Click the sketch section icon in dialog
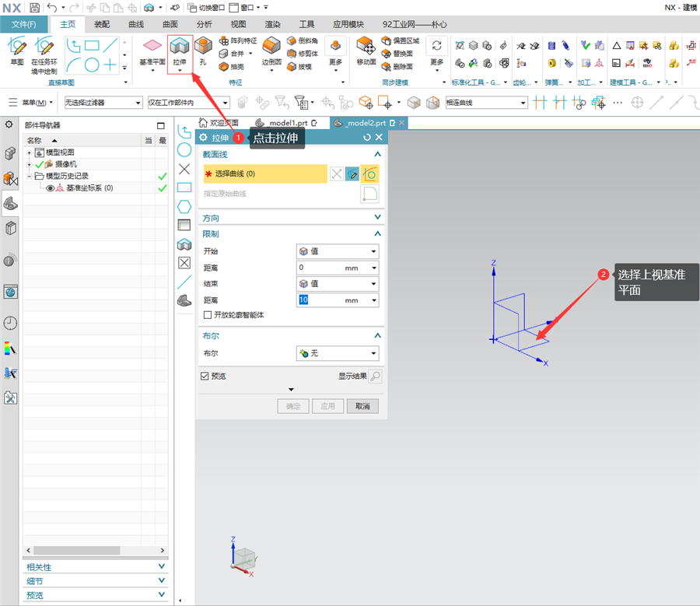Image resolution: width=700 pixels, height=606 pixels. [x=352, y=173]
